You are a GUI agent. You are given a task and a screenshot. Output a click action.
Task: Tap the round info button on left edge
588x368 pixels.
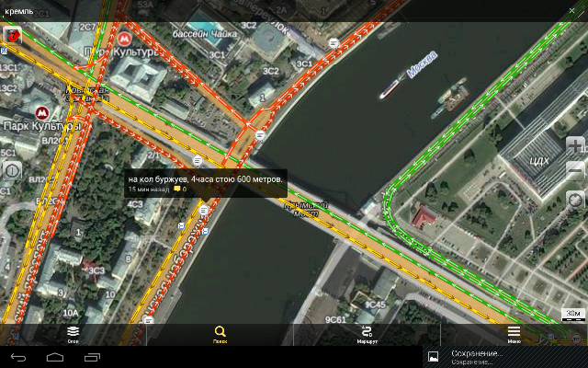click(12, 171)
